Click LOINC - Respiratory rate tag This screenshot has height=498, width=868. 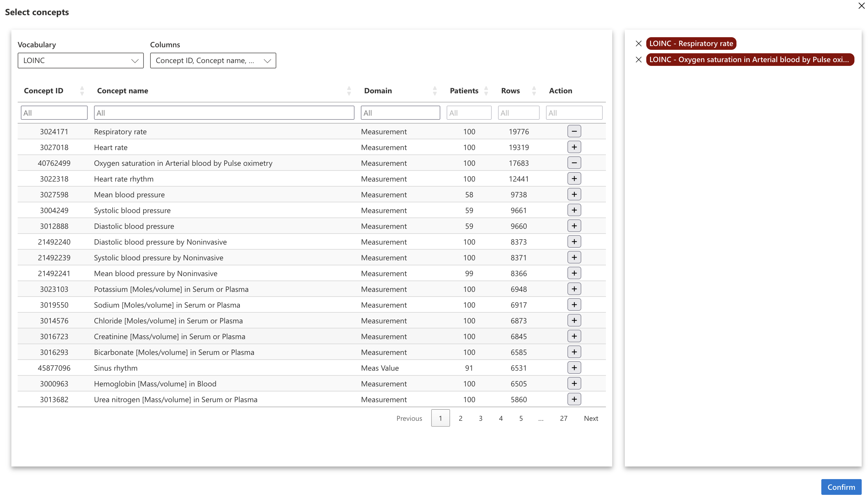(691, 43)
